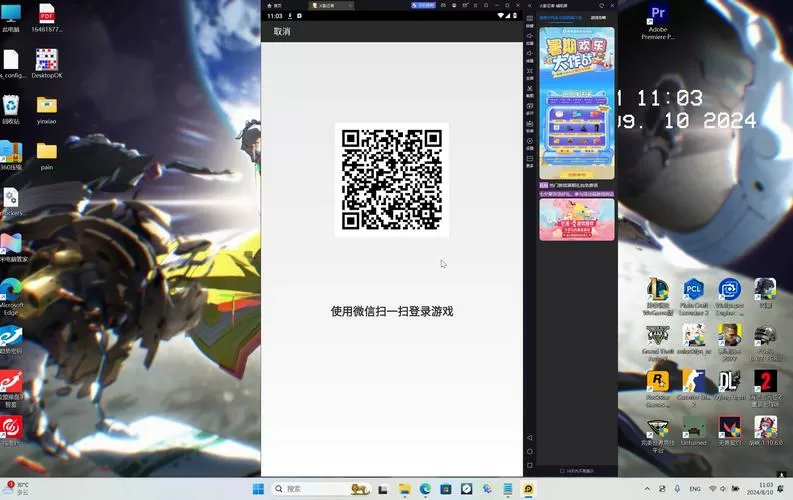Open File Explorer from the taskbar
The image size is (793, 500).
point(404,489)
